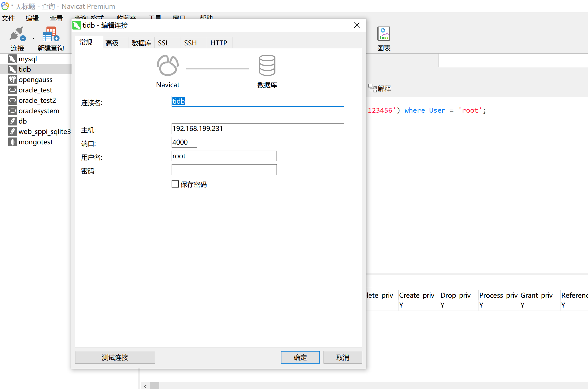
Task: Select the web_sppi_sqlite3 feather icon
Action: pyautogui.click(x=12, y=132)
